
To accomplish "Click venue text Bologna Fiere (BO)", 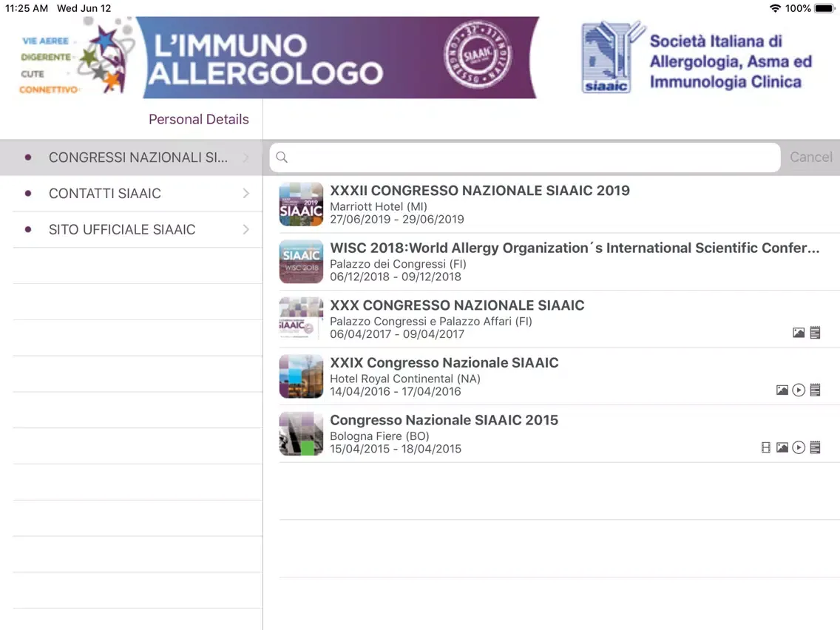I will 380,436.
